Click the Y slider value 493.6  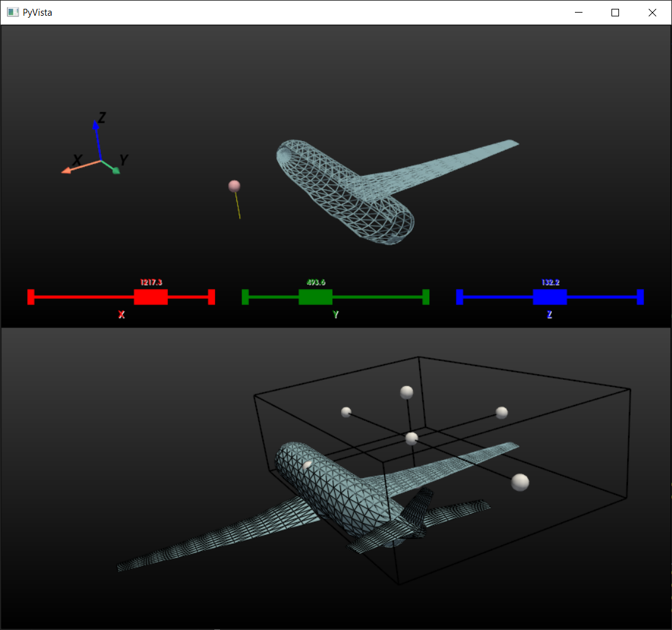[316, 282]
